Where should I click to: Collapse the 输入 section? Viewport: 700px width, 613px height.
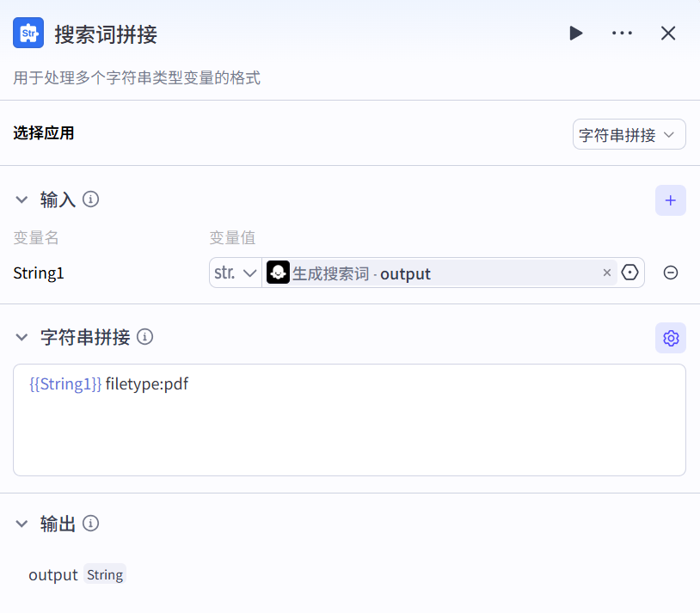pos(22,200)
